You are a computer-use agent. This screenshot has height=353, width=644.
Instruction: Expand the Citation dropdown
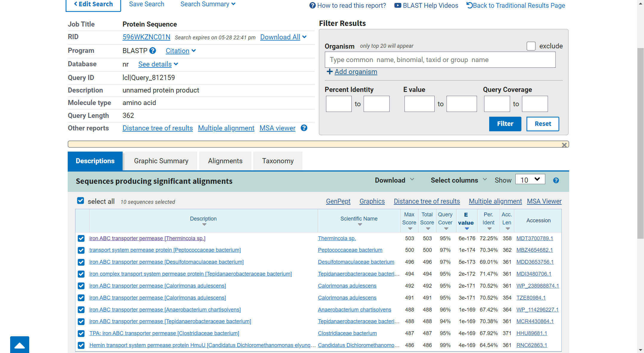point(181,51)
